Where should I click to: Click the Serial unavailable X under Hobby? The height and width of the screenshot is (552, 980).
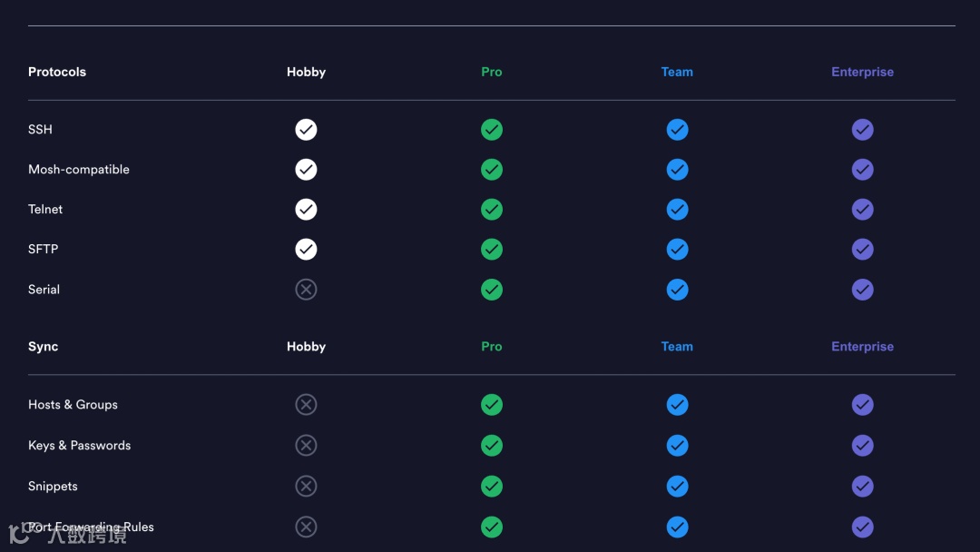[x=306, y=290]
